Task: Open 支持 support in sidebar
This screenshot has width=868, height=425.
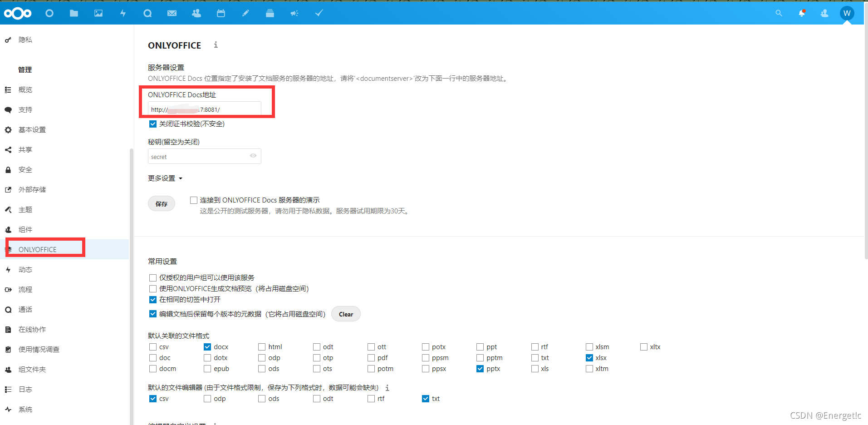Action: click(x=25, y=110)
